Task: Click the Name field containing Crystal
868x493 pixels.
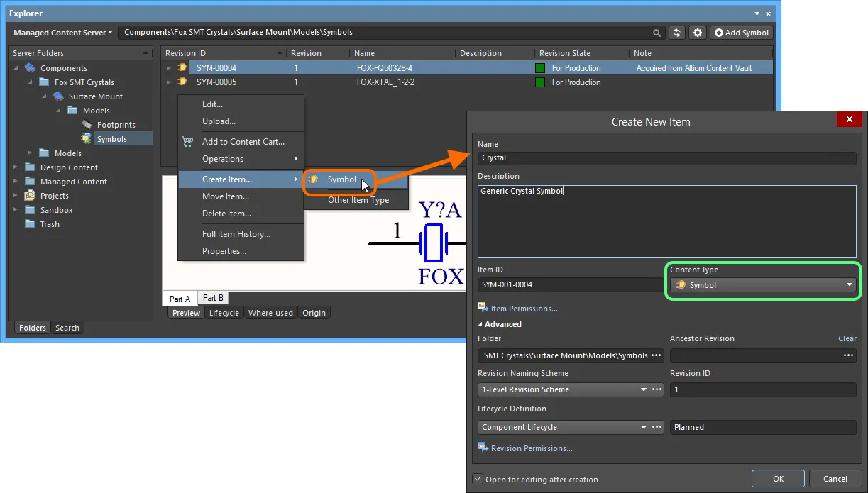Action: click(667, 158)
